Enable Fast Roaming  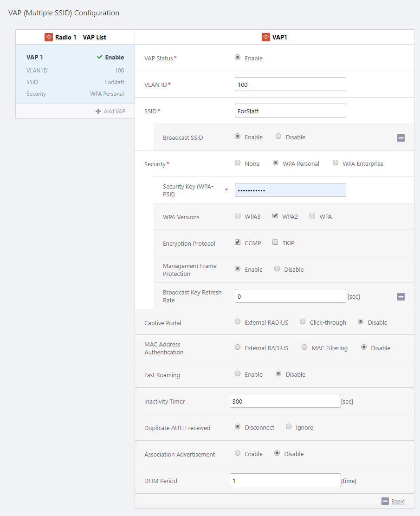click(238, 374)
